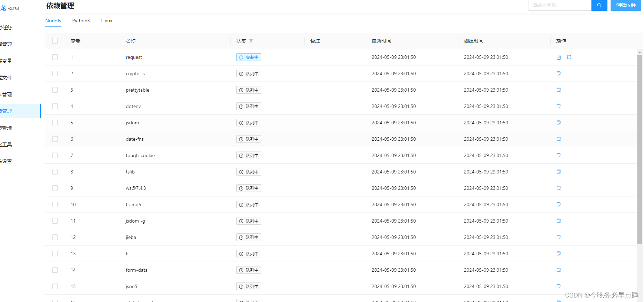Open the 状态 column filter
This screenshot has width=644, height=302.
(251, 41)
